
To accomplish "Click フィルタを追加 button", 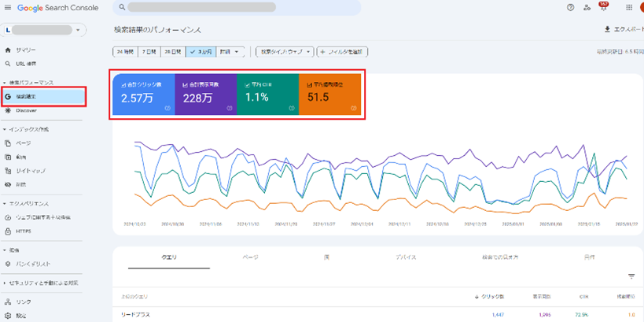I will [342, 52].
